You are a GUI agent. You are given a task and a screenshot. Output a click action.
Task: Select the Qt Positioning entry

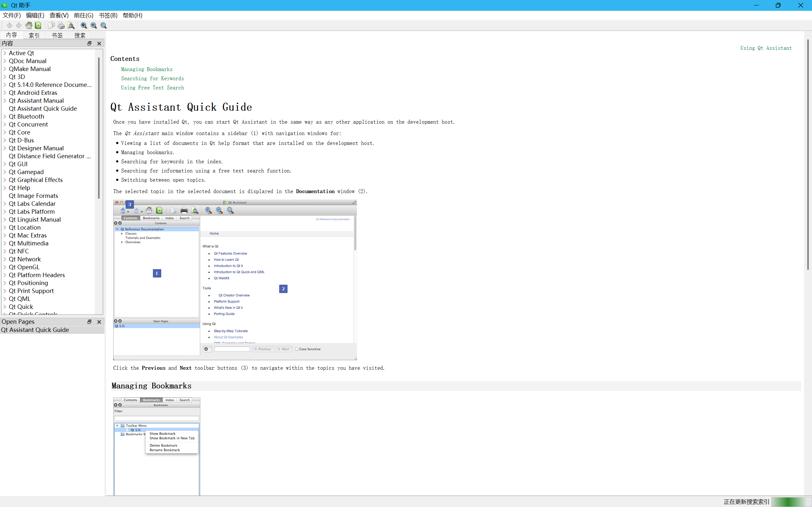29,283
